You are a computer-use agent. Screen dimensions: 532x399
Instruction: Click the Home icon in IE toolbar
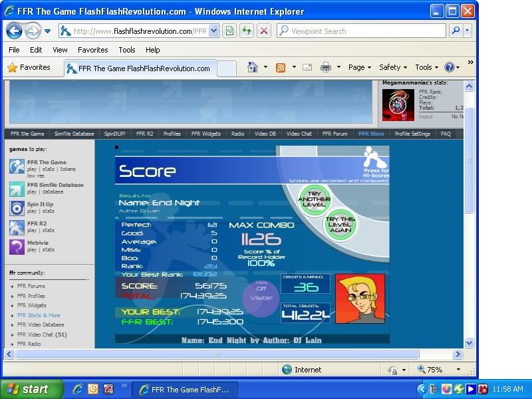point(252,67)
